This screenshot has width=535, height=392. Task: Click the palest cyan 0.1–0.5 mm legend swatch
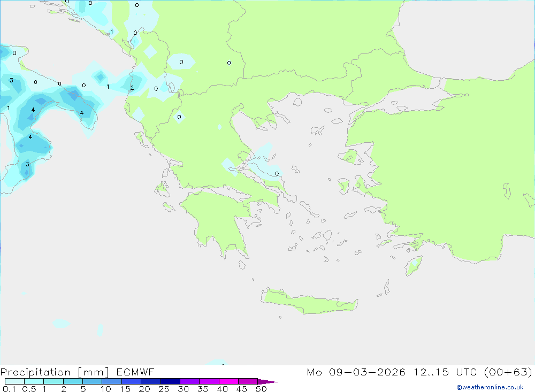(14, 381)
